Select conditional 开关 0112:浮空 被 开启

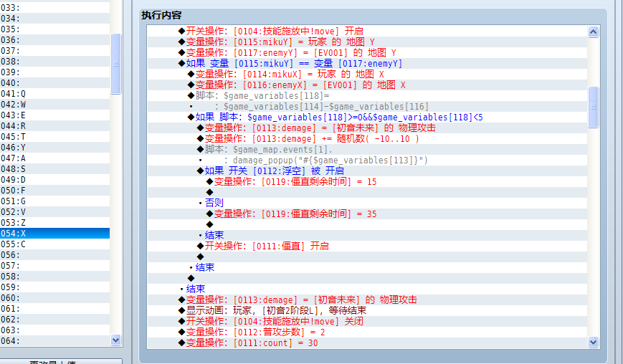tap(367, 171)
